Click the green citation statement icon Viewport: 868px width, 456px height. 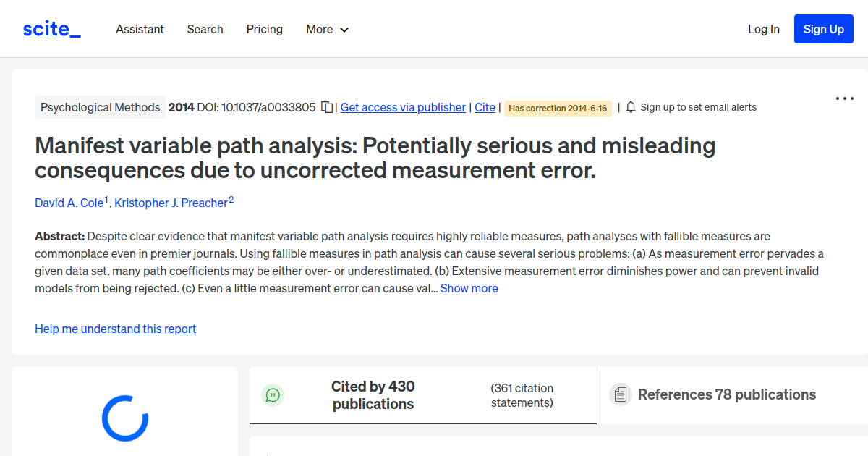tap(273, 395)
